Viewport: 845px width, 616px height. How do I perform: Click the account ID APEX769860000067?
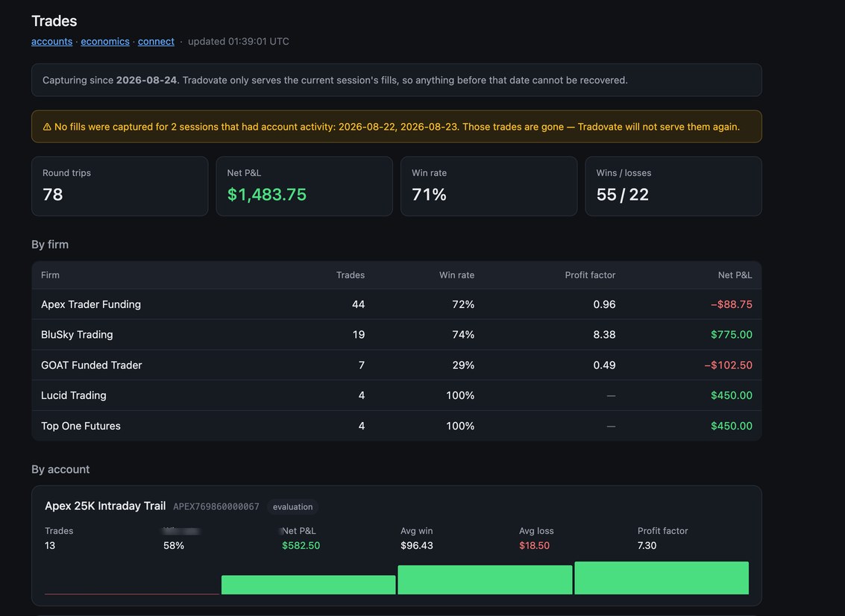click(x=216, y=506)
